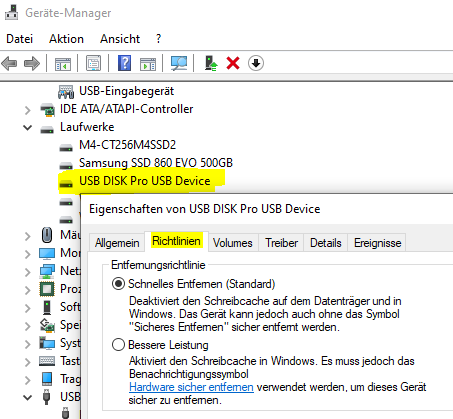
Task: Expand the Soft... category chevron
Action: coord(27,308)
